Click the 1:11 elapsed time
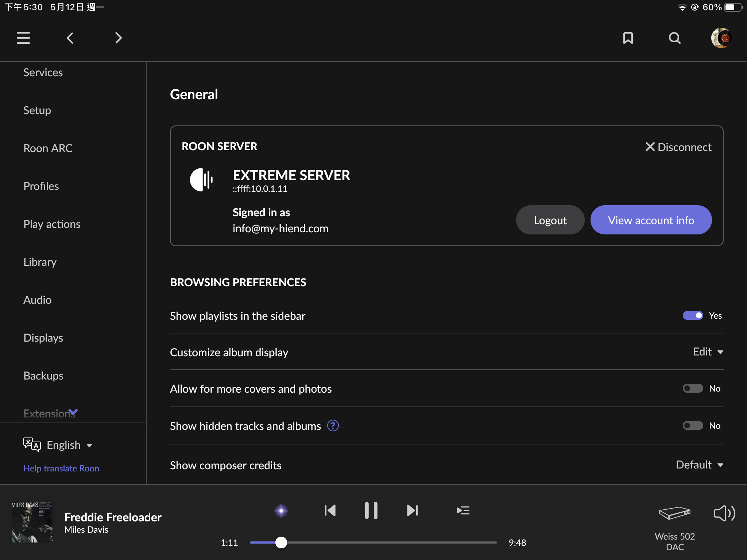Screen dimensions: 747x560 pos(229,542)
